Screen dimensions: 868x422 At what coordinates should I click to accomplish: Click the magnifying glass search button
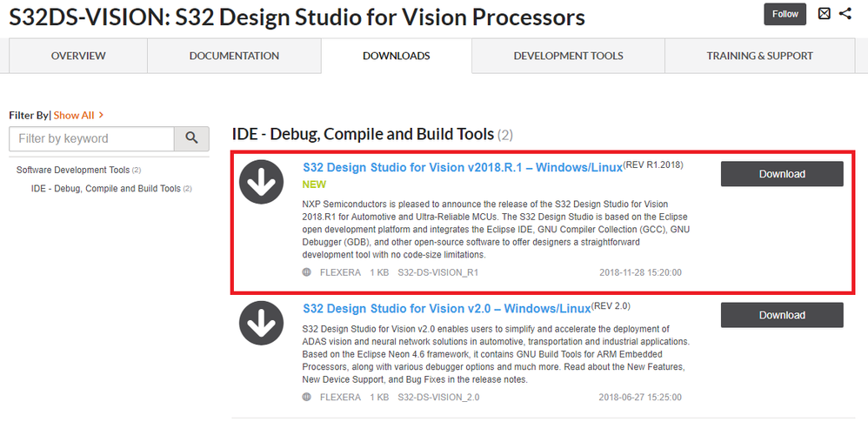click(x=192, y=138)
